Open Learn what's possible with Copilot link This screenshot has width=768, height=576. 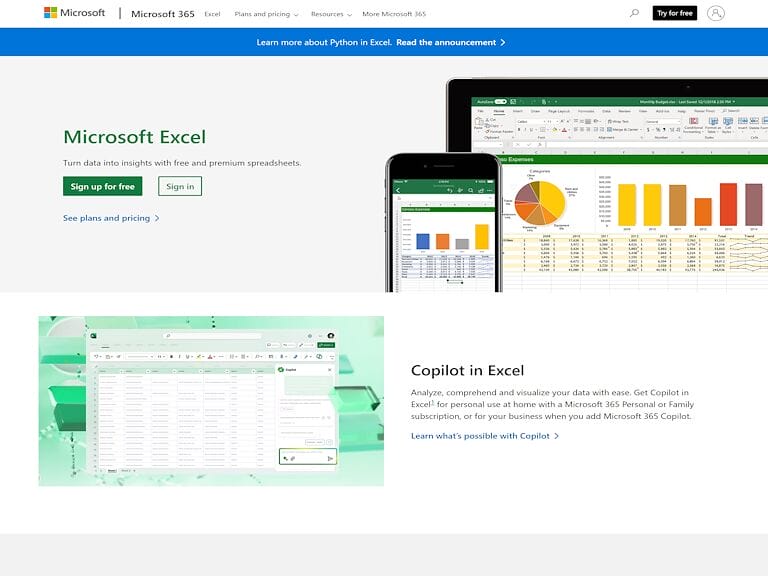tap(480, 436)
